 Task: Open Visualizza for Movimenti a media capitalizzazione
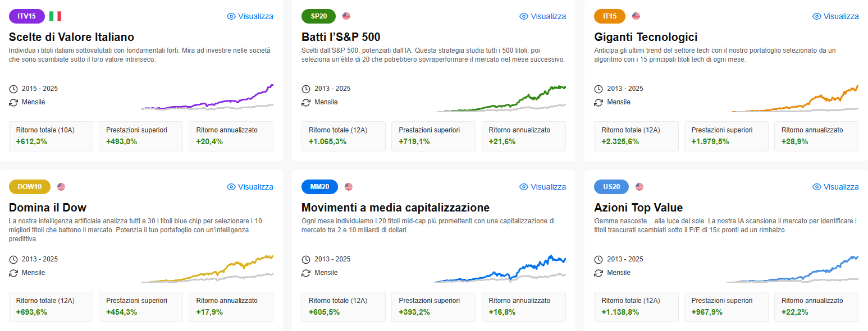tap(543, 187)
